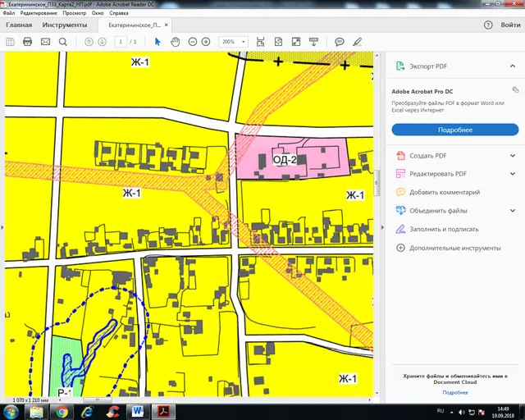This screenshot has height=420, width=525.
Task: Click the RU language indicator
Action: pyautogui.click(x=441, y=411)
